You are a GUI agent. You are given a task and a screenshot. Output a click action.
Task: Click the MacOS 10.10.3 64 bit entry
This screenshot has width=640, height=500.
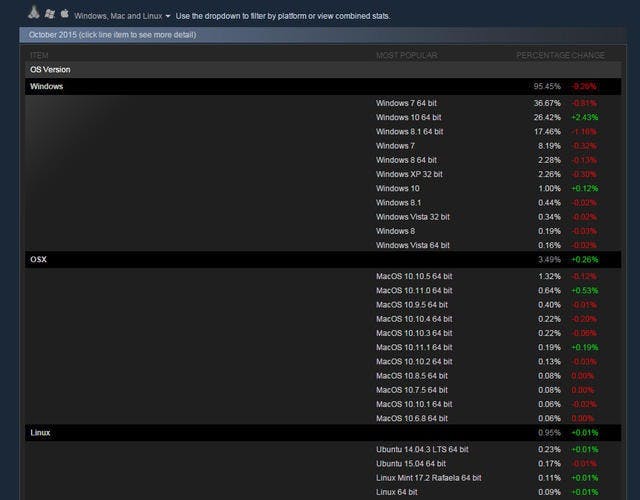[x=414, y=333]
